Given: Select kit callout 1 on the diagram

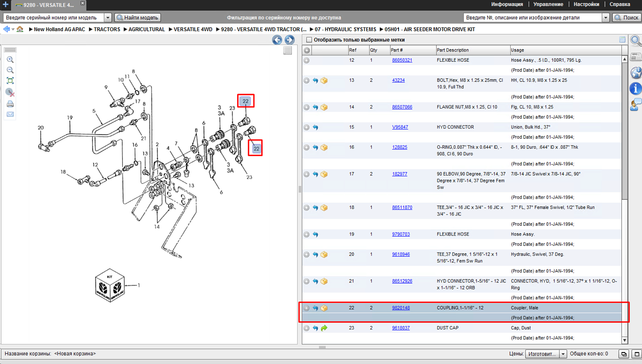Looking at the screenshot, I should [139, 285].
